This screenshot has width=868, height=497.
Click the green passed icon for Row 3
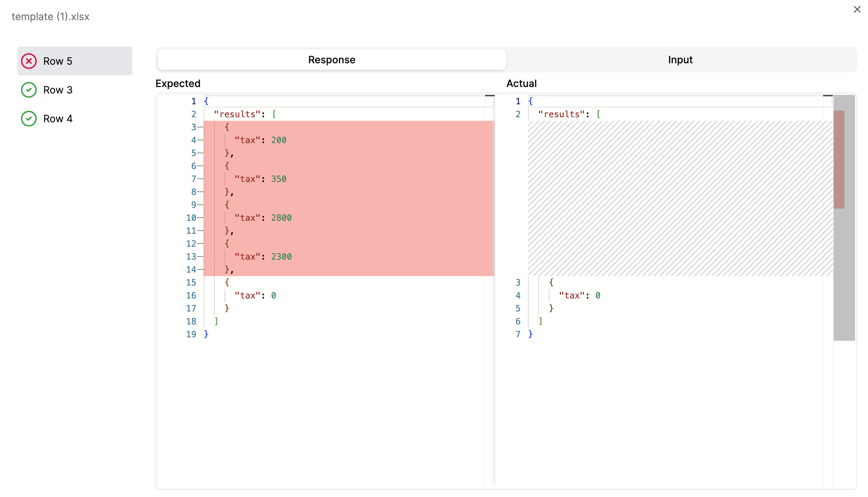(29, 90)
